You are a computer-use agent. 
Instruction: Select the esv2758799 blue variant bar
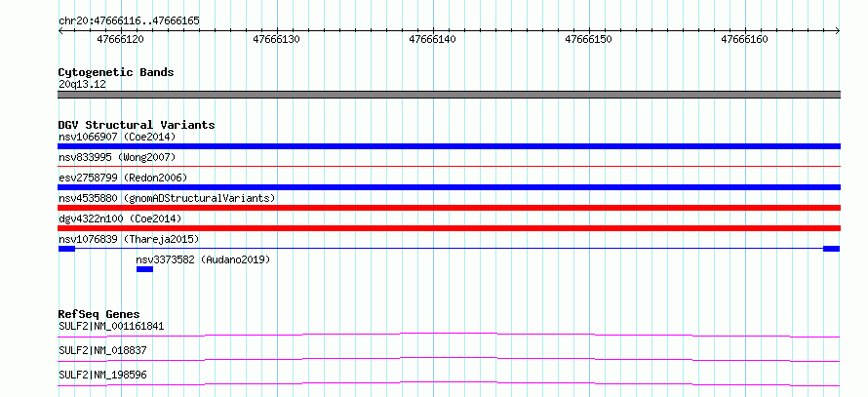[449, 187]
